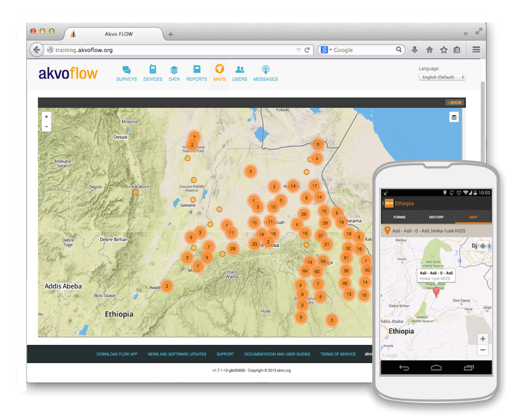Open Documentation and User Guides link
This screenshot has width=512, height=420.
[x=277, y=354]
